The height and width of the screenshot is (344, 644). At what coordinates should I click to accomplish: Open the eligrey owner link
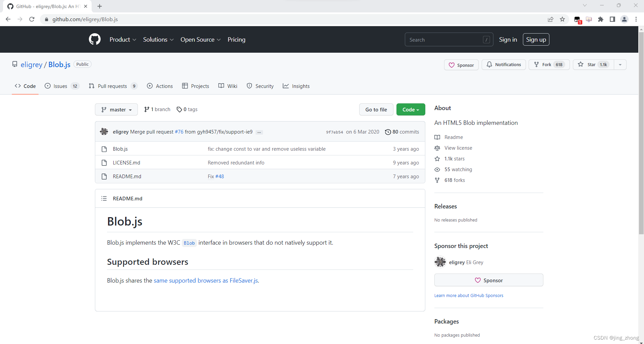tap(32, 64)
